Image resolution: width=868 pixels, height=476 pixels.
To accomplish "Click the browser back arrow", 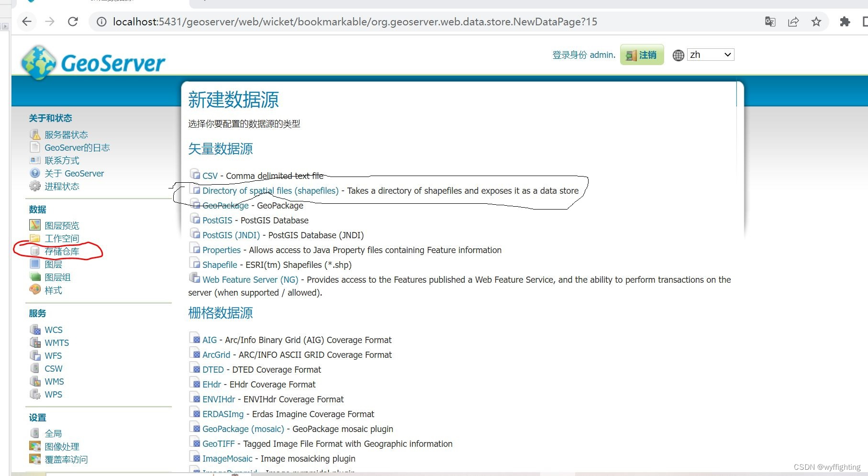I will coord(27,22).
